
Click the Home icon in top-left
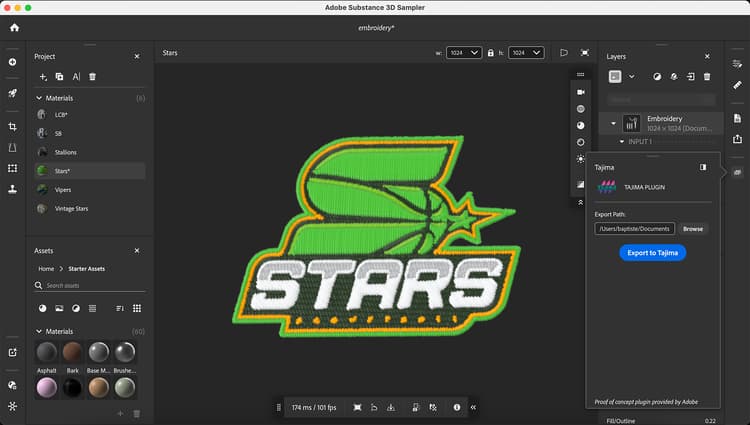13,27
